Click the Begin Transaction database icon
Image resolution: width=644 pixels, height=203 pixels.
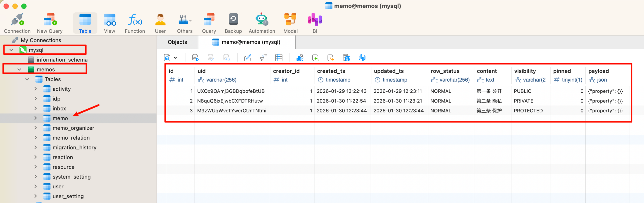[195, 58]
